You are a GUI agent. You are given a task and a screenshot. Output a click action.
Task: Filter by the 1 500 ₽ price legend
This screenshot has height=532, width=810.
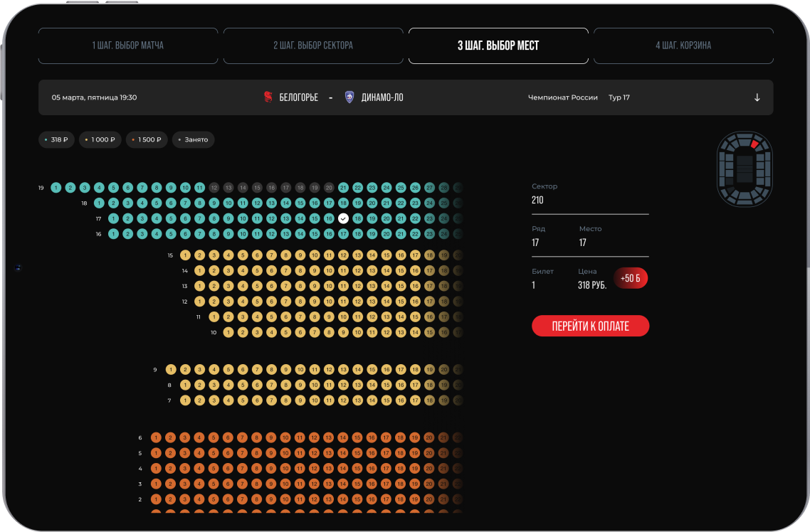click(x=147, y=139)
